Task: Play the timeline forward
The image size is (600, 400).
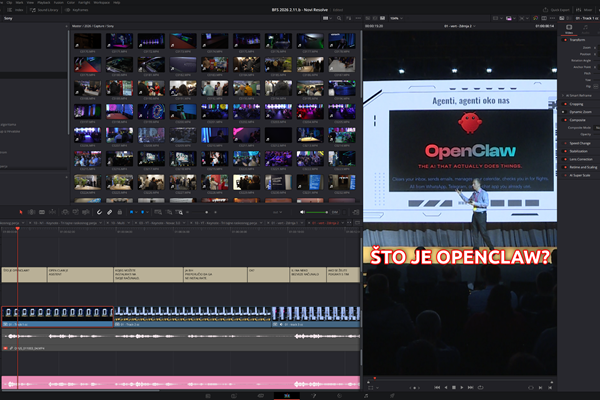Action: click(462, 387)
